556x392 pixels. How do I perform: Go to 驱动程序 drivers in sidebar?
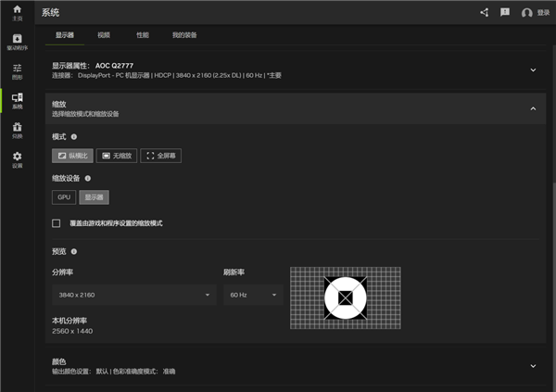tap(17, 42)
